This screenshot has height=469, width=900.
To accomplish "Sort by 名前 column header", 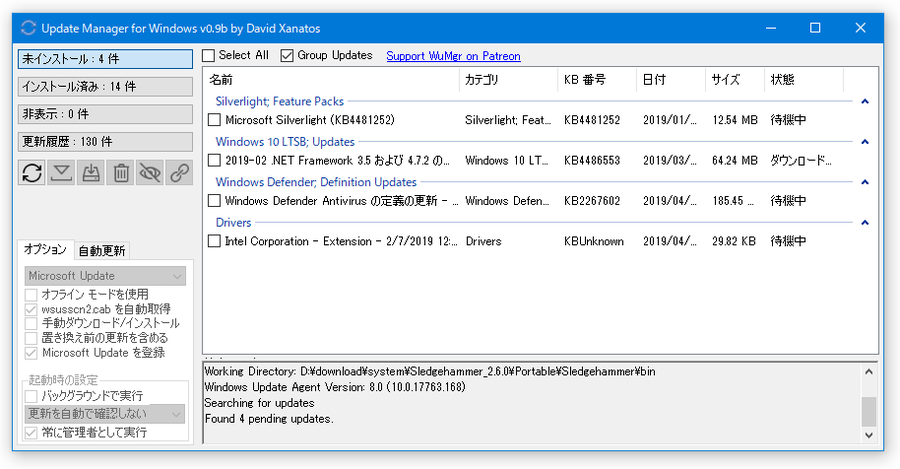I will tap(332, 80).
